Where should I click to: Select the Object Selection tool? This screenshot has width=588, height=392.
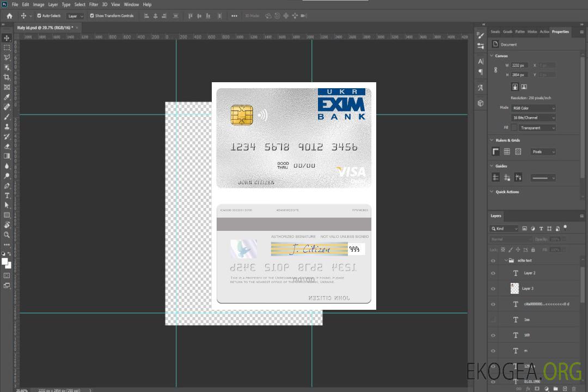pyautogui.click(x=7, y=68)
